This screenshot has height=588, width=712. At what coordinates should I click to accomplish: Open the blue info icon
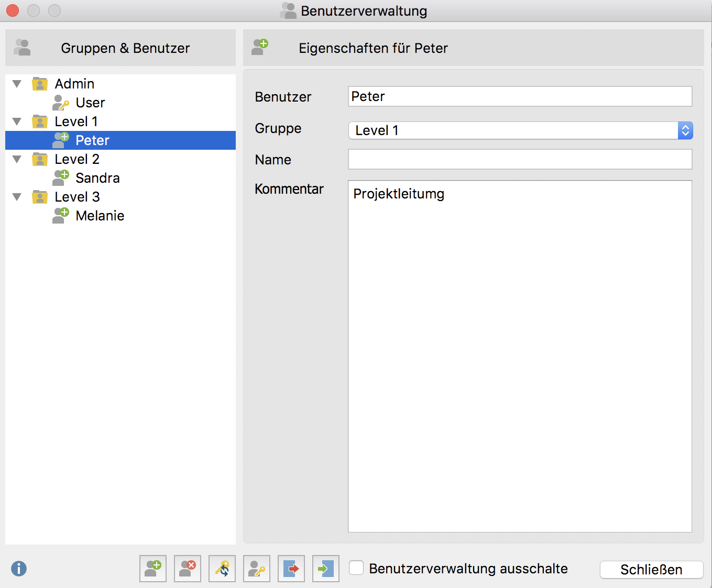(19, 569)
